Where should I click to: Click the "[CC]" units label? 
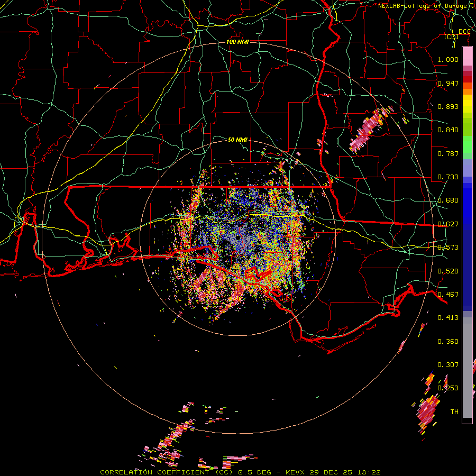coord(452,37)
